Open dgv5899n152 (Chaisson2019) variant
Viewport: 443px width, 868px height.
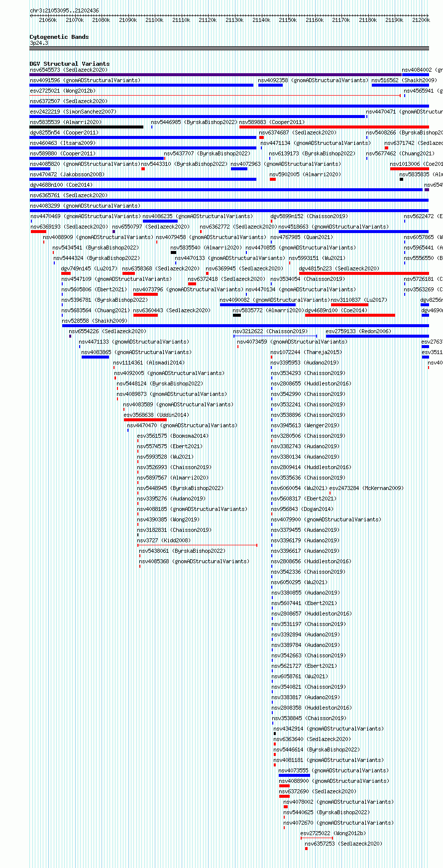tap(309, 216)
